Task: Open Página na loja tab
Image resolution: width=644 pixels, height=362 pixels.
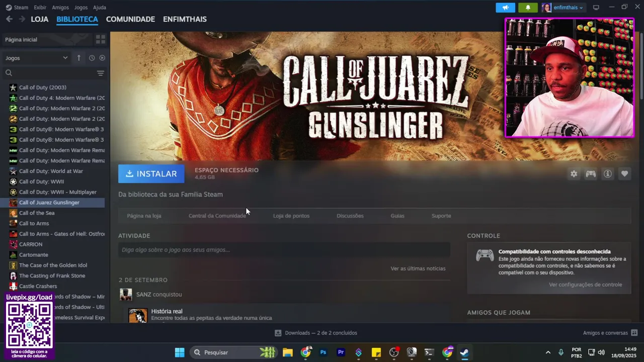Action: 144,216
